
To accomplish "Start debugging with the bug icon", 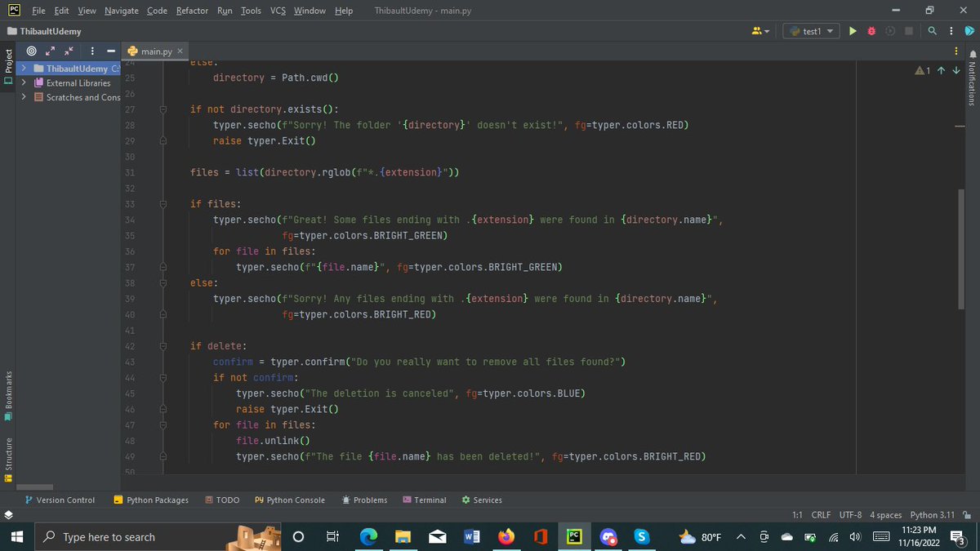I will click(x=871, y=30).
